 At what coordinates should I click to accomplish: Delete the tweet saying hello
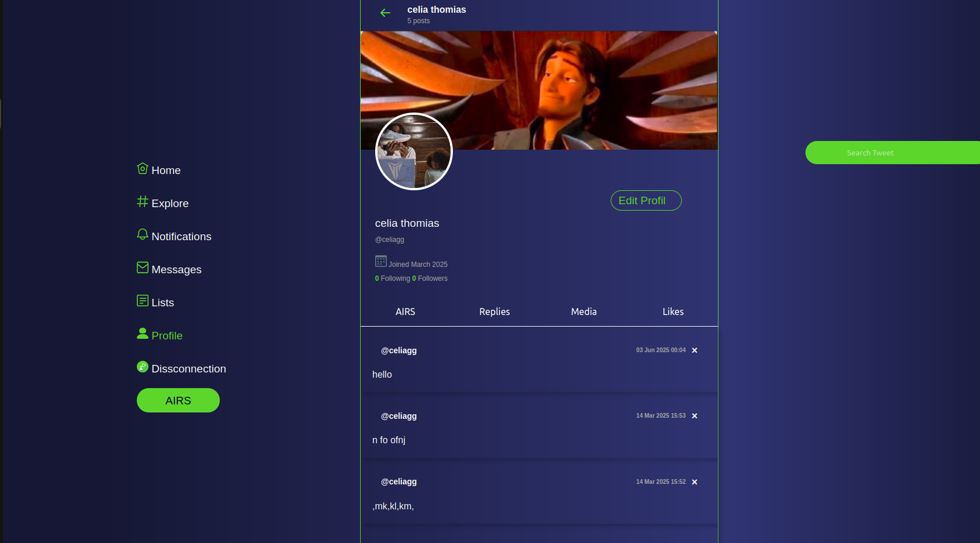(694, 350)
